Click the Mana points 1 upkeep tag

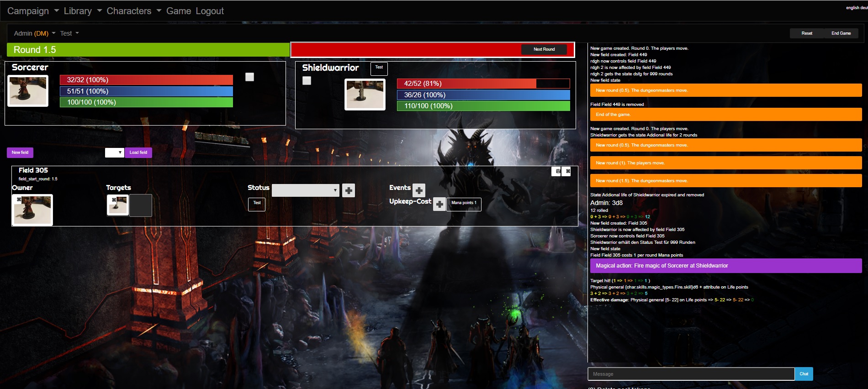point(464,205)
